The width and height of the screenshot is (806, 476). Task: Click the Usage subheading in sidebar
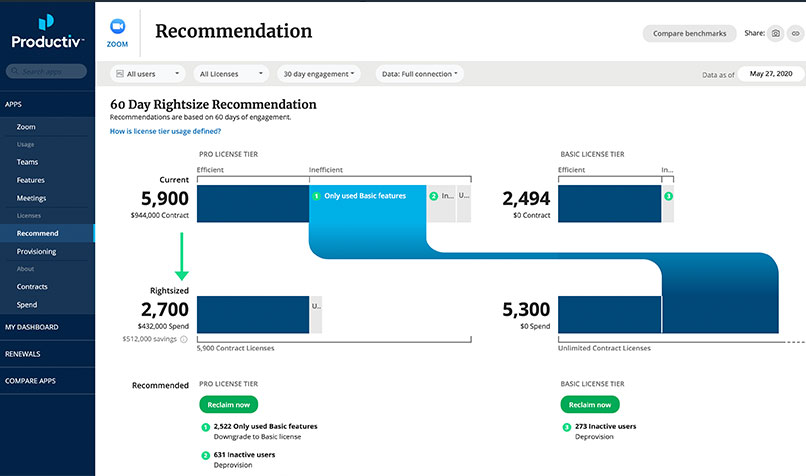(26, 144)
